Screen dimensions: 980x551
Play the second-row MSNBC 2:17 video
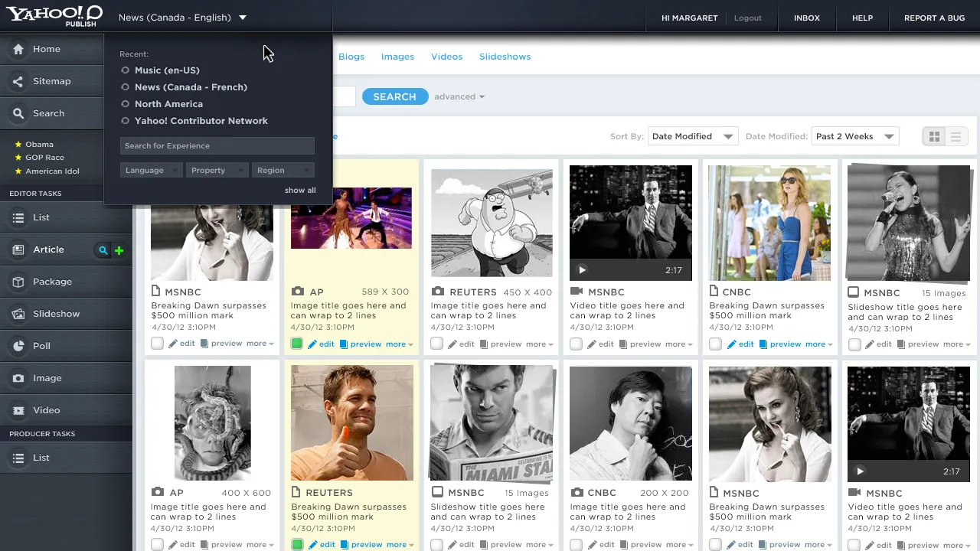point(860,471)
